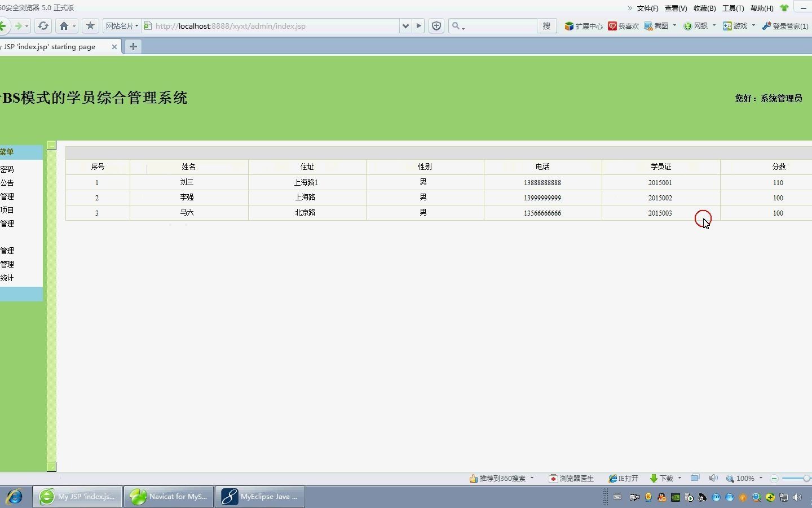This screenshot has width=812, height=508.
Task: Click the zoom slider handle
Action: 807,479
